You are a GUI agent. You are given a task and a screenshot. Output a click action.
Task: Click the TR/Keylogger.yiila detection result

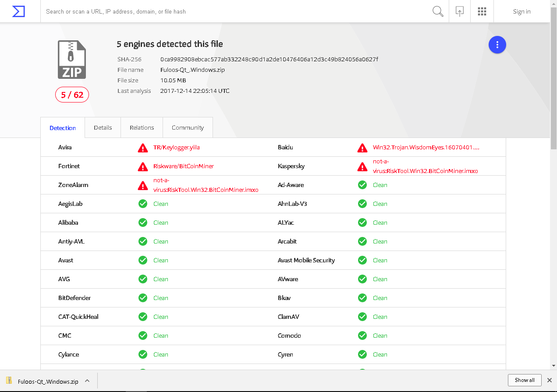[x=177, y=148]
